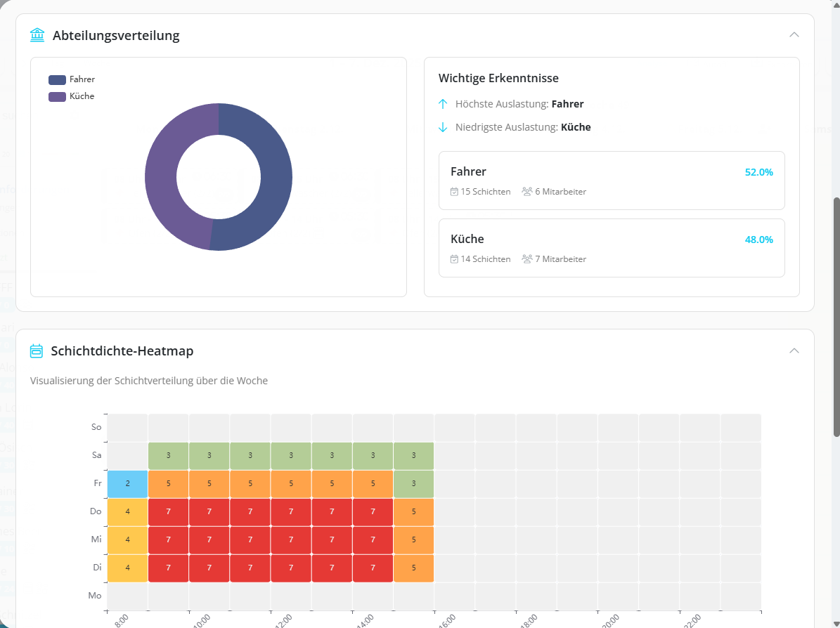Viewport: 840px width, 628px height.
Task: Toggle the Küche legend label in the chart
Action: (82, 96)
